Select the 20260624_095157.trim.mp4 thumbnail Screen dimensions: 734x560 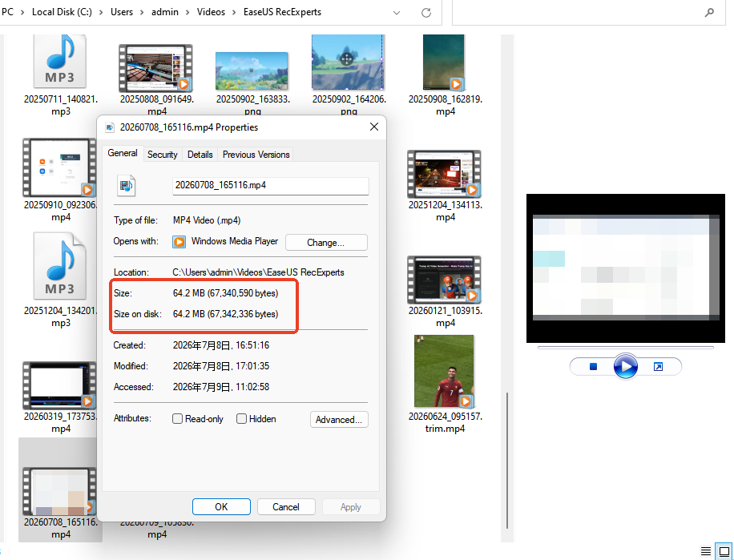tap(444, 371)
